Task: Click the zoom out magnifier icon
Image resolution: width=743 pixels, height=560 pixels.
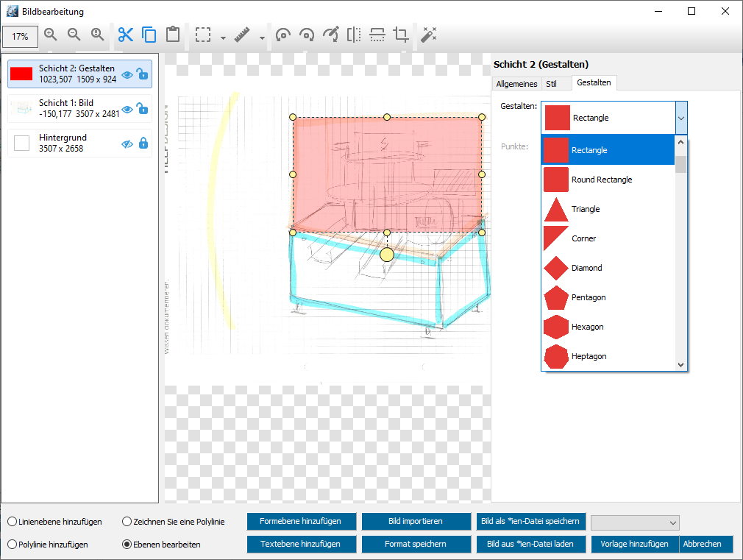Action: coord(74,35)
